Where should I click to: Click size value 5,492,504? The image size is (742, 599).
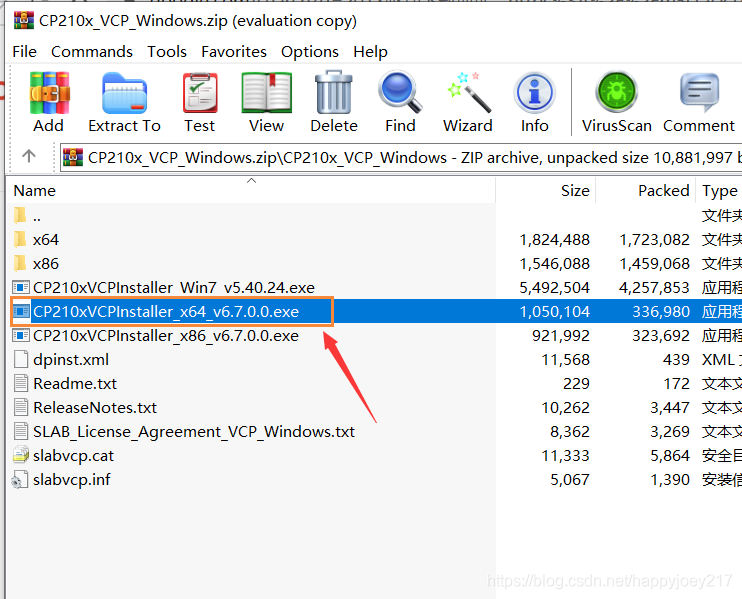click(555, 287)
